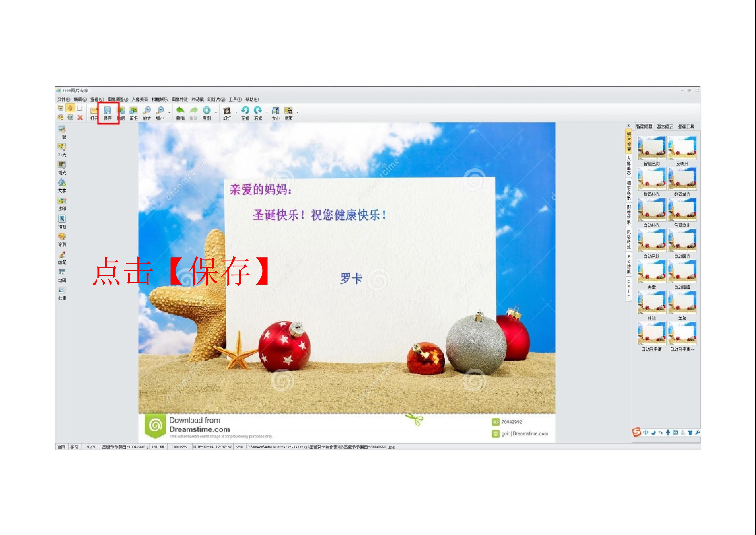Click the 官网 link in status bar
This screenshot has width=756, height=535.
[x=62, y=447]
